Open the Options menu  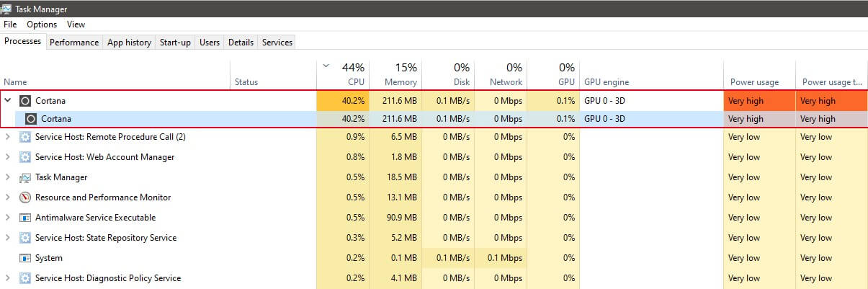click(x=42, y=25)
